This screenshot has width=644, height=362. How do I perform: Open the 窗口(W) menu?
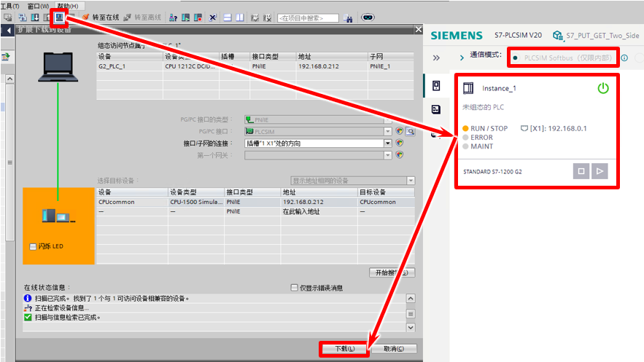38,6
